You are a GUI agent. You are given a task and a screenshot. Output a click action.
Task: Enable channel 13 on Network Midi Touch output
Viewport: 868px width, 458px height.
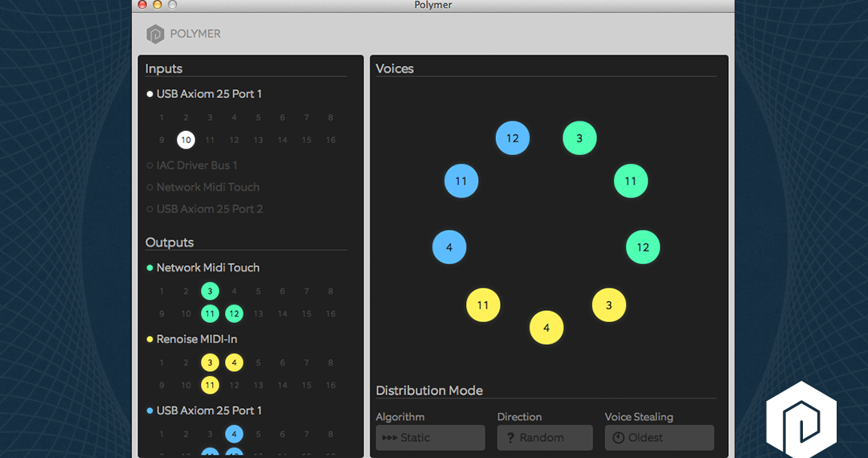coord(258,313)
